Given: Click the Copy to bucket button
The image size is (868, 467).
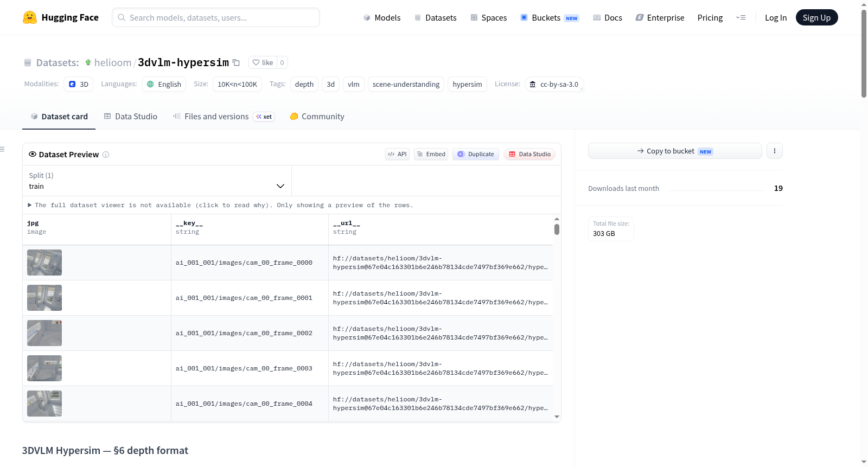Looking at the screenshot, I should click(675, 151).
